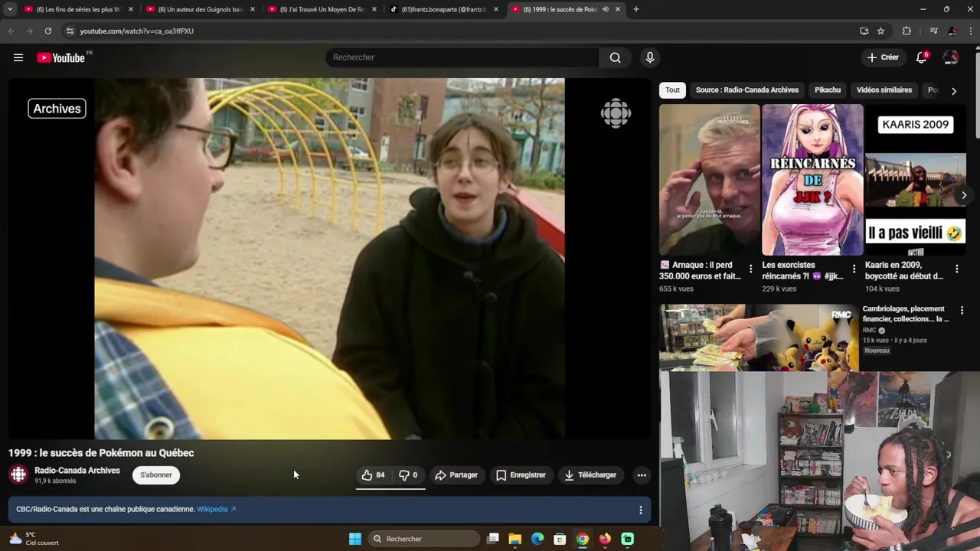Select Source : Radio-Canada Archives chip
Viewport: 980px width, 551px height.
(x=746, y=90)
